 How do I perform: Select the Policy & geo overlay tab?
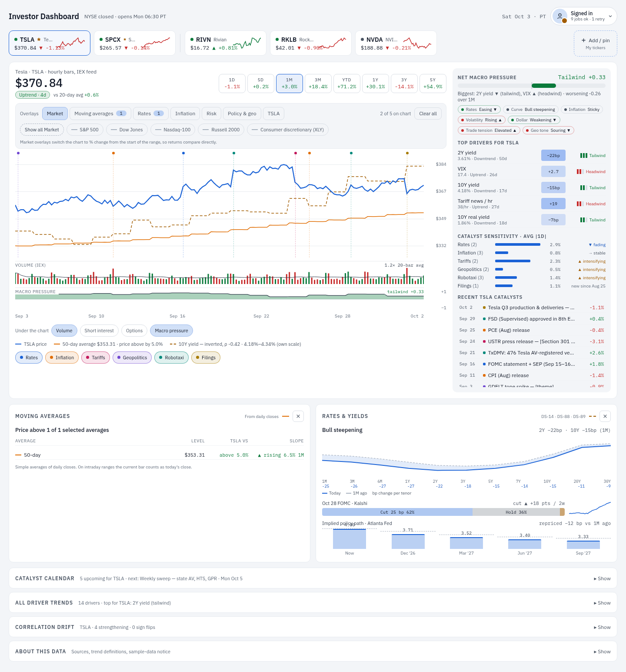(242, 114)
